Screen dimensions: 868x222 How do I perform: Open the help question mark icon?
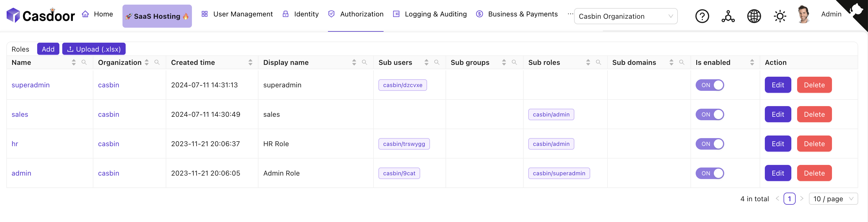[x=702, y=16]
